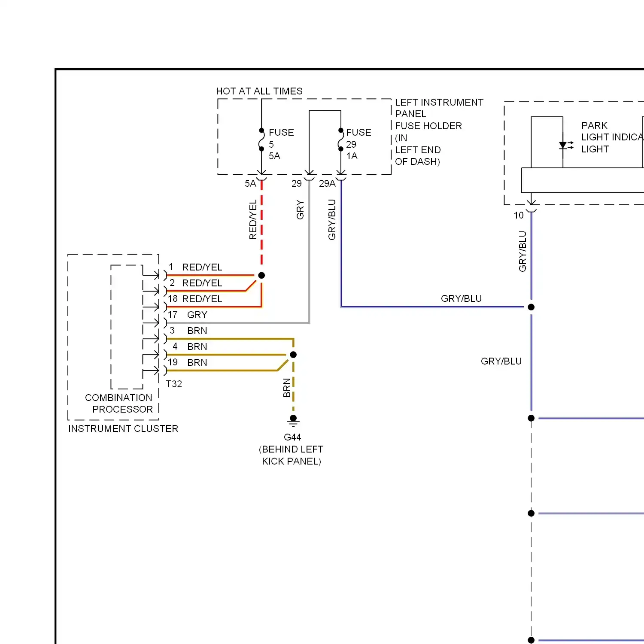Select pin '17 GRY' label
The height and width of the screenshot is (644, 644).
pos(188,315)
